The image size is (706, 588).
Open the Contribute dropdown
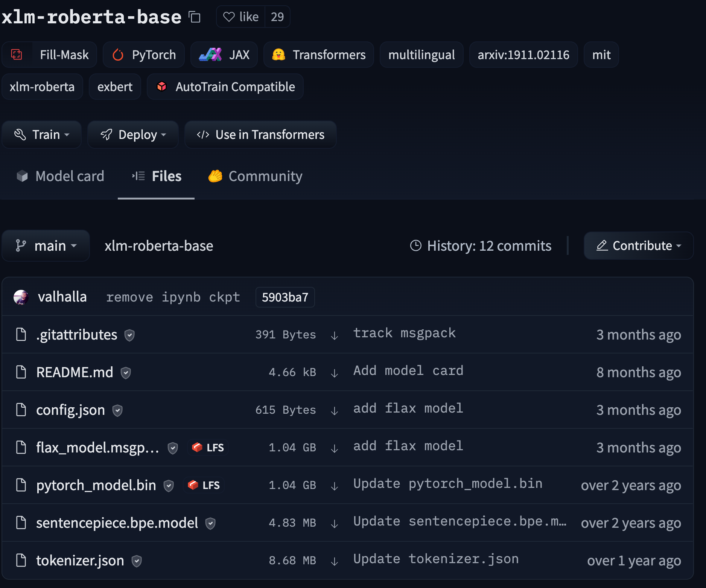coord(639,246)
